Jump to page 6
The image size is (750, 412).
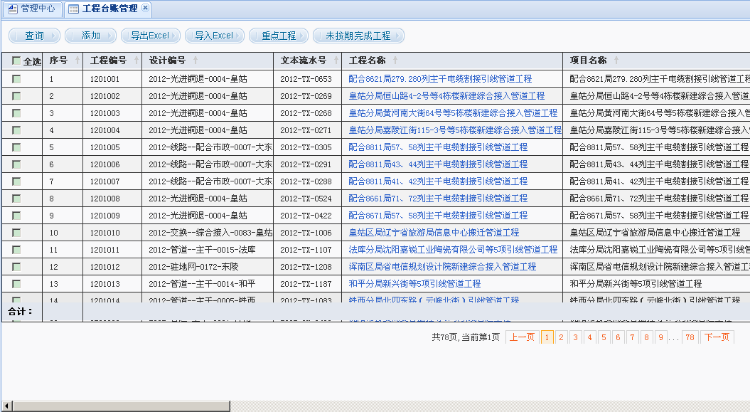point(618,337)
